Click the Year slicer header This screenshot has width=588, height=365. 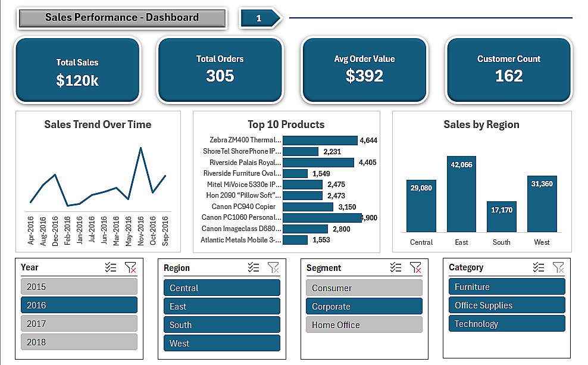point(30,267)
